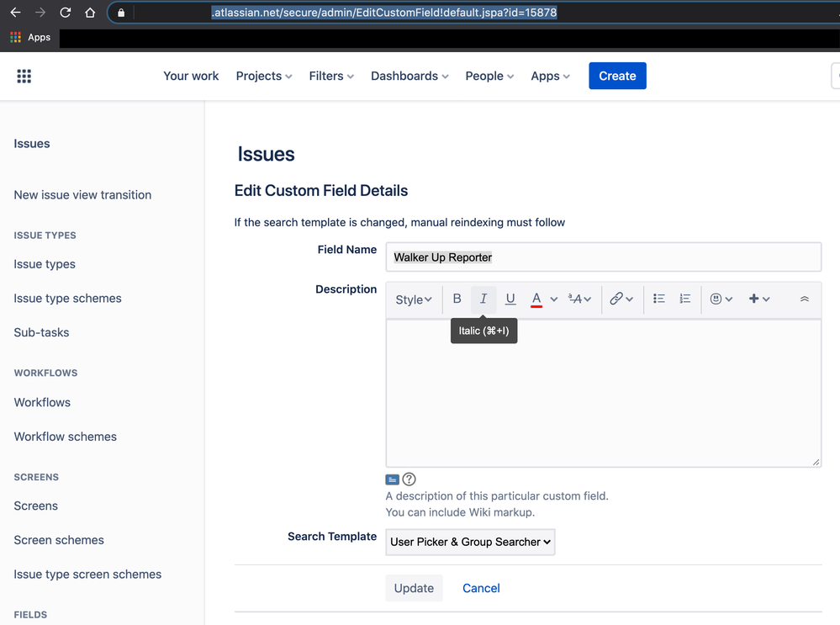The width and height of the screenshot is (840, 625).
Task: Click the blue Create button
Action: 617,76
